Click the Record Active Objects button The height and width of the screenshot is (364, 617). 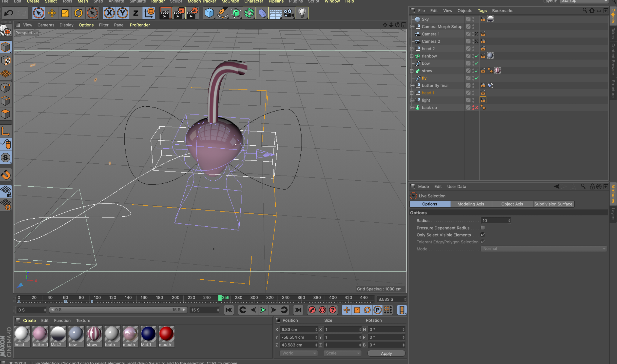tap(312, 310)
